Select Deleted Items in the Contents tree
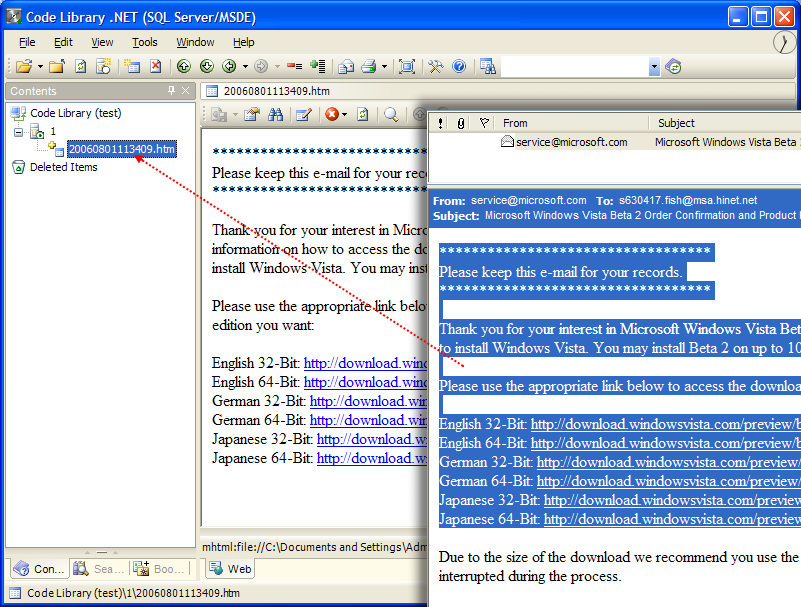This screenshot has width=801, height=607. (63, 167)
